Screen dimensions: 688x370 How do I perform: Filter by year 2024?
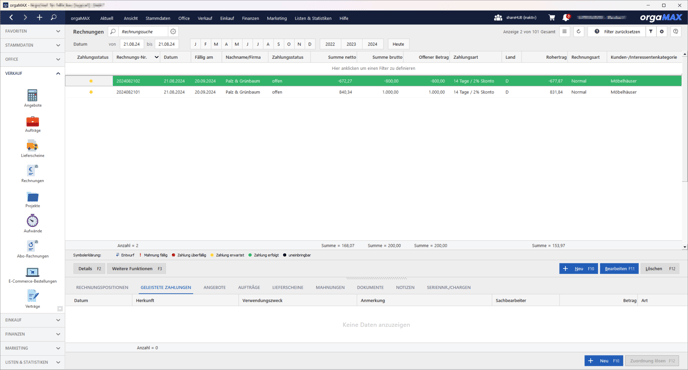tap(373, 44)
